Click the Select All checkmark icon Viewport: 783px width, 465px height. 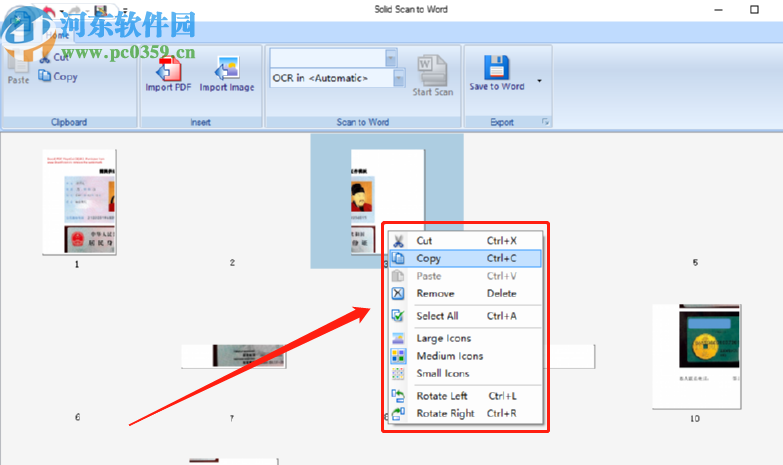coord(398,316)
